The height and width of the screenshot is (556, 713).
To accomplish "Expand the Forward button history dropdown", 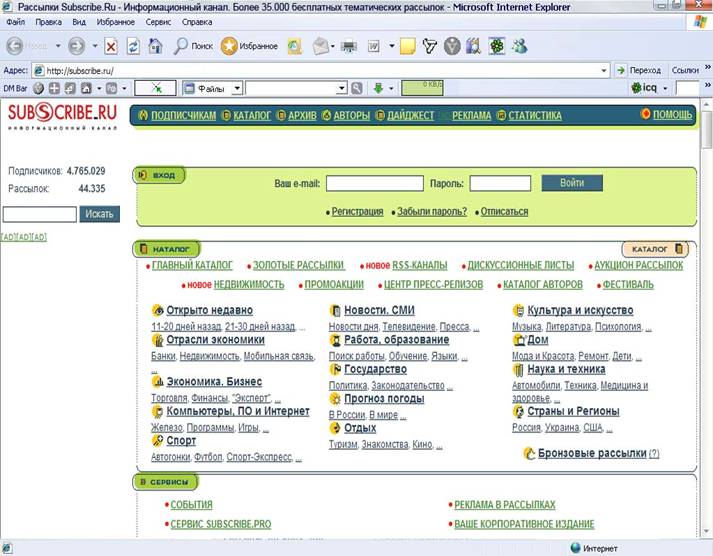I will (95, 46).
